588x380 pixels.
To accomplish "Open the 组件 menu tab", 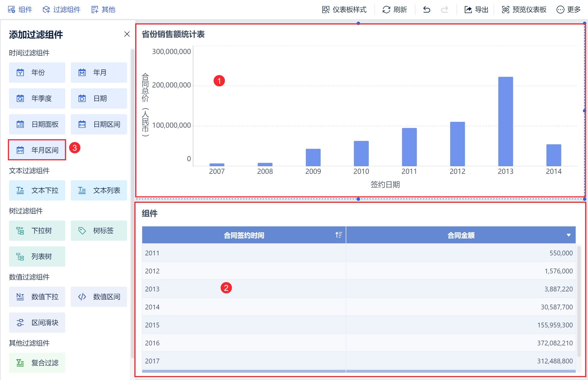I will 20,10.
